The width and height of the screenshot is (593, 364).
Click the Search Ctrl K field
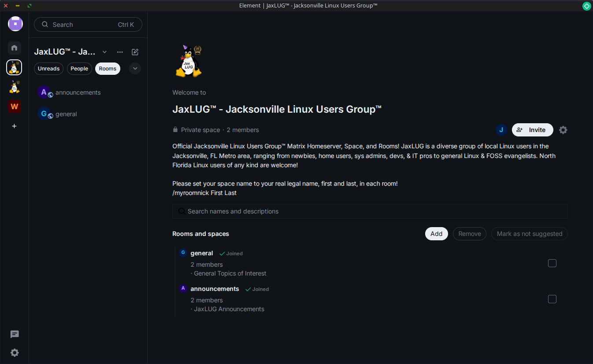click(88, 25)
